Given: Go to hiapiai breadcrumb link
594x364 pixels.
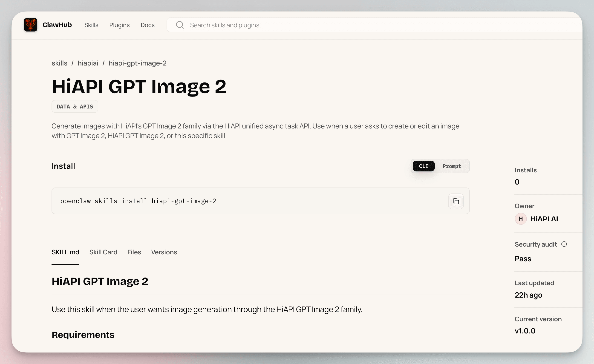Looking at the screenshot, I should click(88, 63).
